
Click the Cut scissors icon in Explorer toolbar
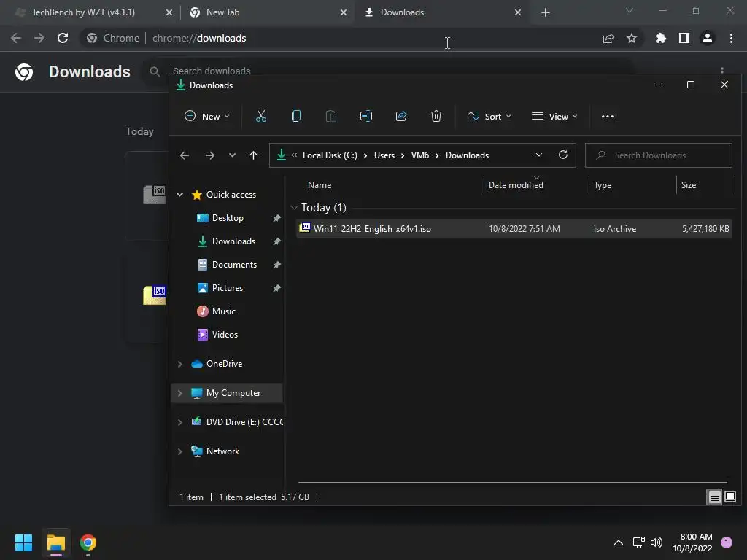(x=260, y=116)
